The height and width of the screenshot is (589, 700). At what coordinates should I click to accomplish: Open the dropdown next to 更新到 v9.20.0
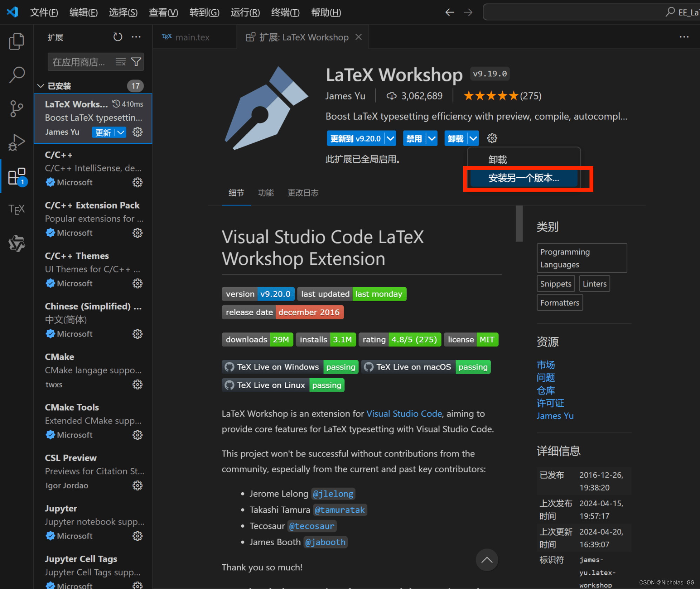coord(390,138)
